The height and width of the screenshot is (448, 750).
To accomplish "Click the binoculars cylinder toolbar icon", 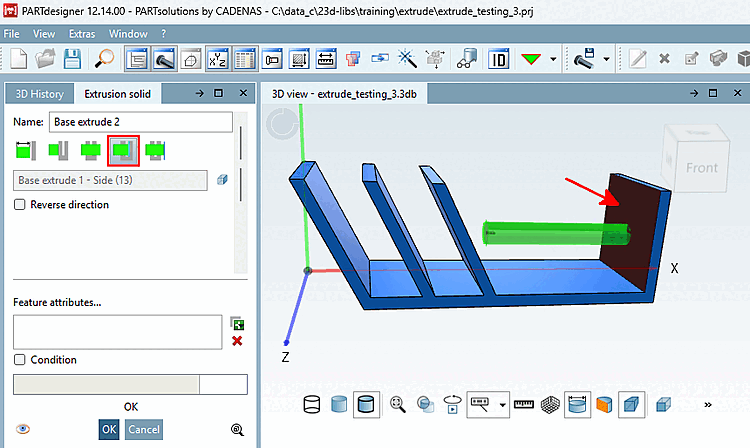I will click(467, 59).
